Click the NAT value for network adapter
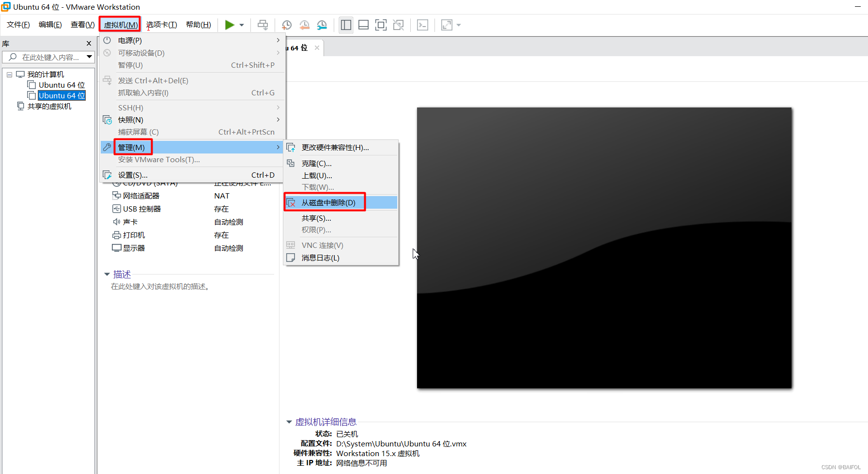 [222, 196]
